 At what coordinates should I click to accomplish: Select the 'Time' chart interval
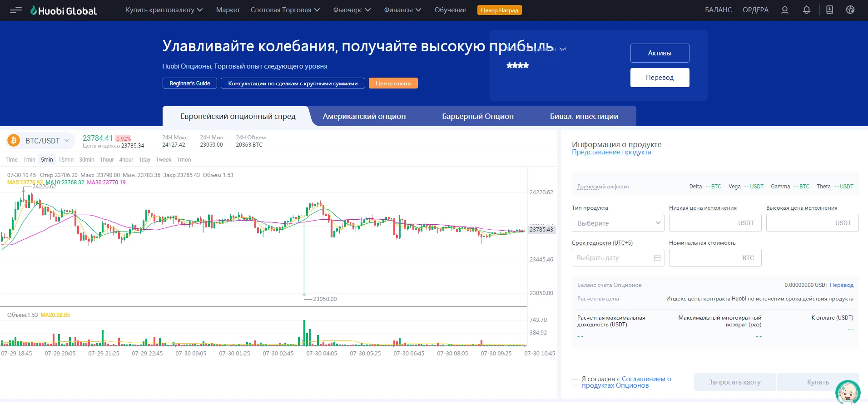[x=11, y=160]
